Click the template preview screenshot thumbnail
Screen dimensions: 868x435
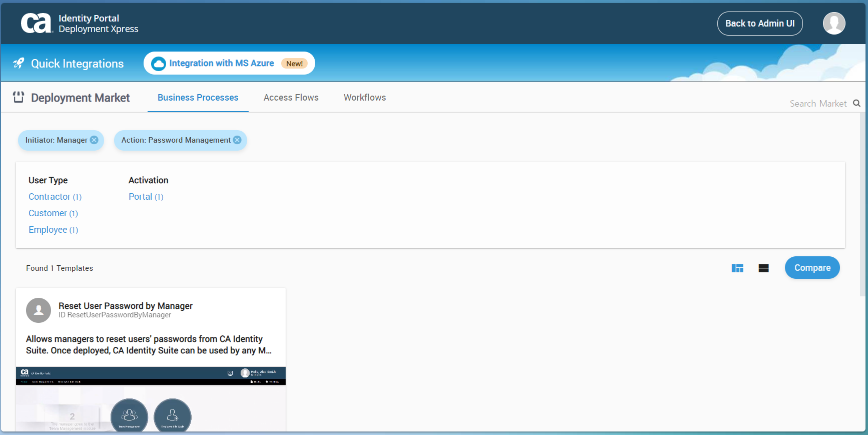click(x=151, y=399)
